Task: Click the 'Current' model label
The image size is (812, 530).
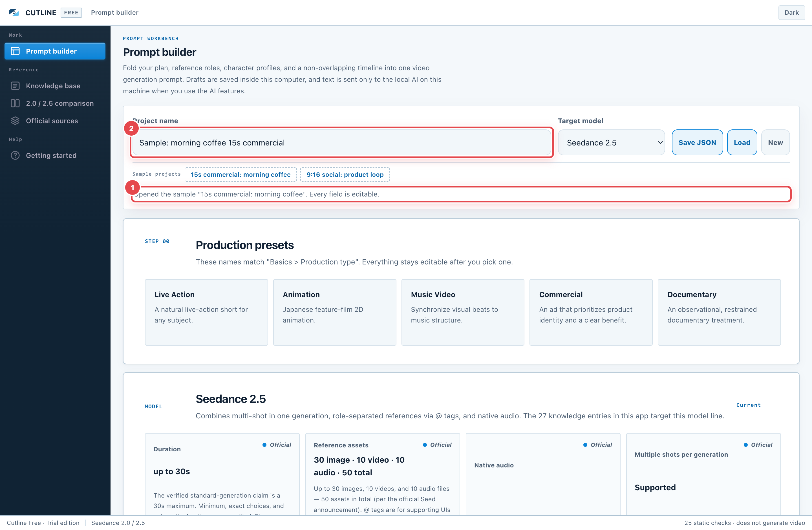Action: 748,405
